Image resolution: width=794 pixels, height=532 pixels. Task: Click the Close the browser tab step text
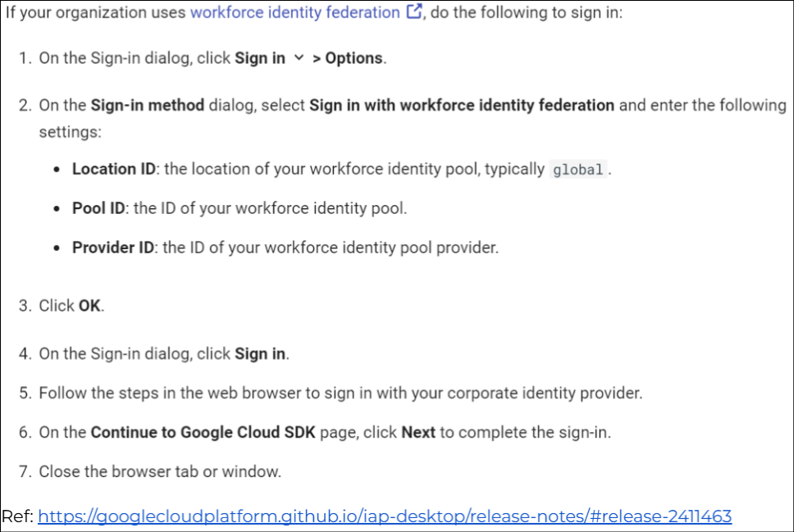(160, 471)
